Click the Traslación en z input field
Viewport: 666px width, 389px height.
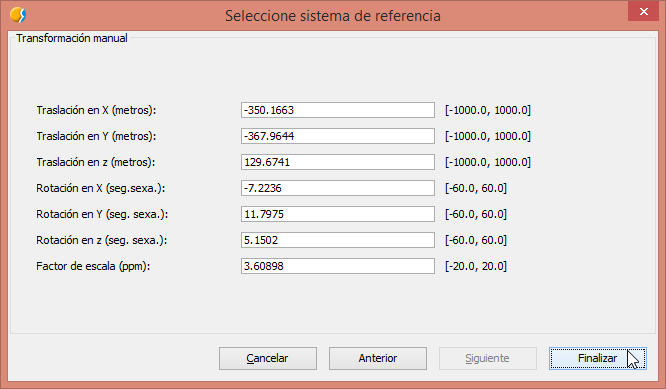tap(338, 162)
